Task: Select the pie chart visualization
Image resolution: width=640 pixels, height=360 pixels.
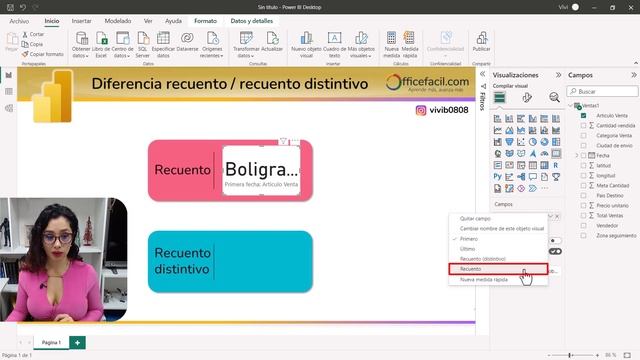Action: tap(533, 142)
